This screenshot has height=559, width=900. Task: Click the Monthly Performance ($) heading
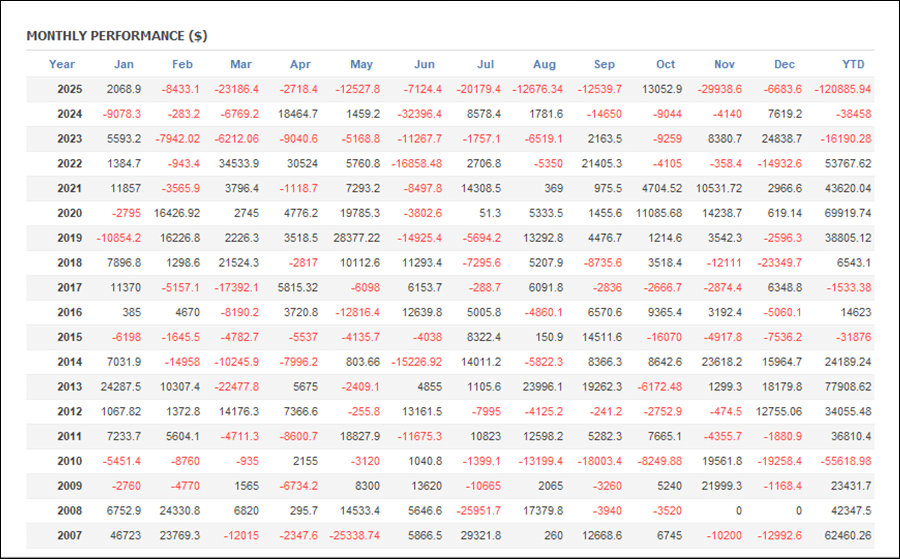coord(117,36)
